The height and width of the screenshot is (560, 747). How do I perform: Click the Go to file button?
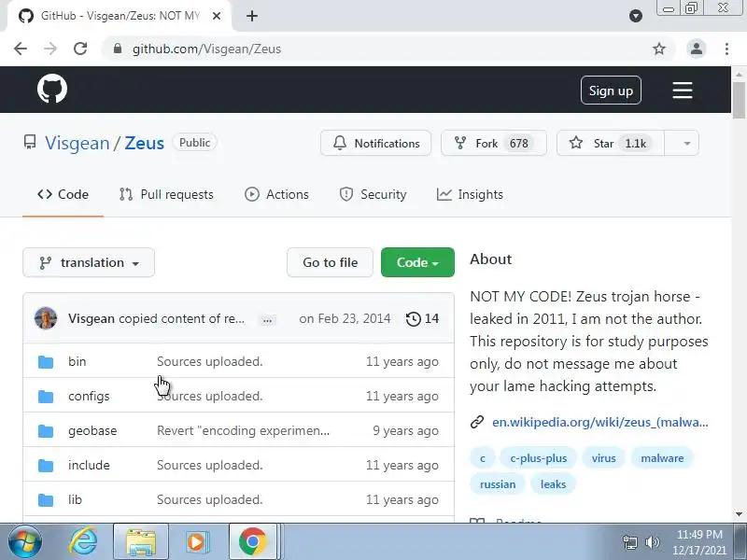[x=330, y=262]
